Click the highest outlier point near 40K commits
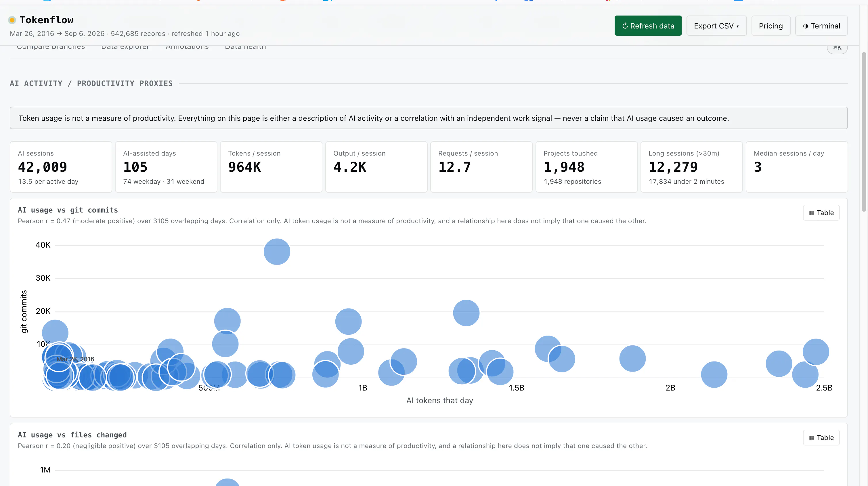The width and height of the screenshot is (868, 486). pyautogui.click(x=277, y=252)
